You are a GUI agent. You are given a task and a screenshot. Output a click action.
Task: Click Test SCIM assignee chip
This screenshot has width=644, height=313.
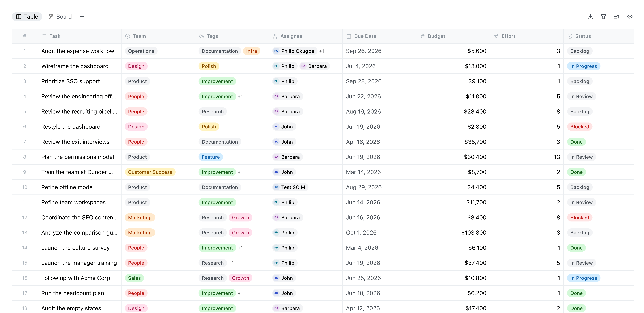(x=290, y=187)
